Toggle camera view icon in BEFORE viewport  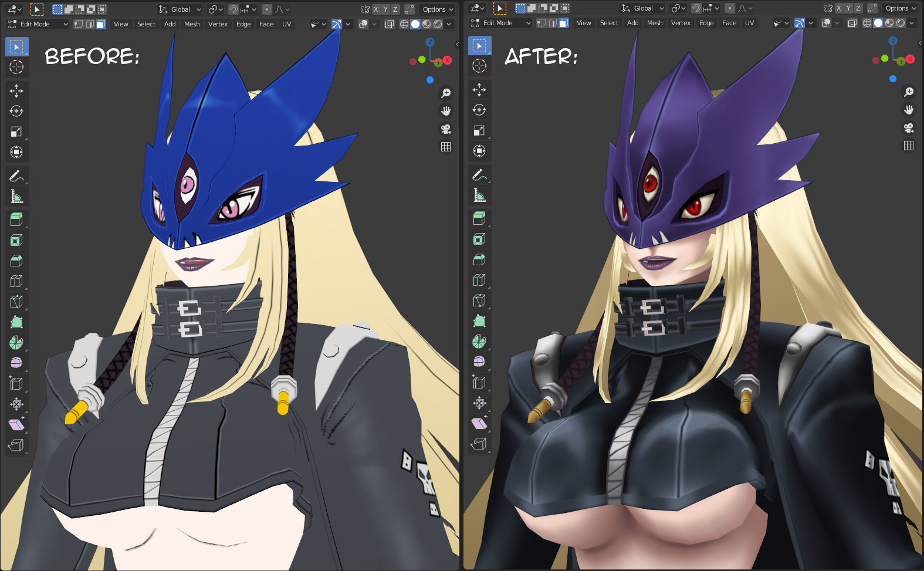(x=446, y=129)
